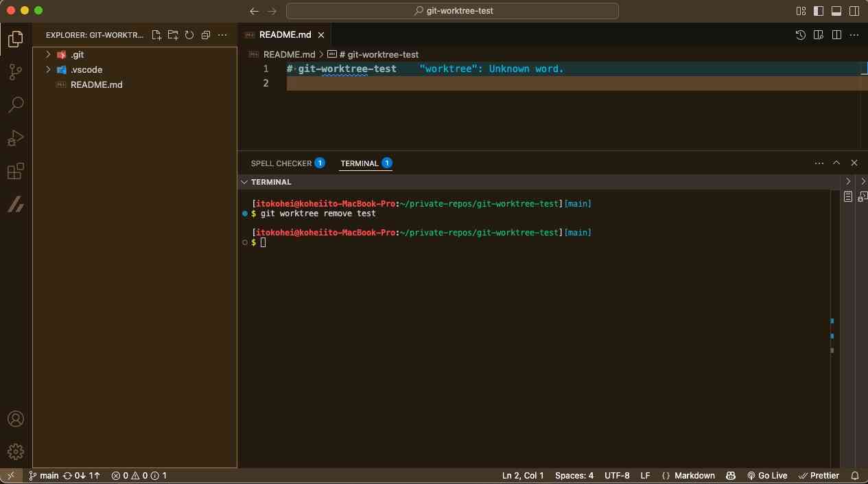Switch to the SPELL CHECKER tab

click(281, 163)
